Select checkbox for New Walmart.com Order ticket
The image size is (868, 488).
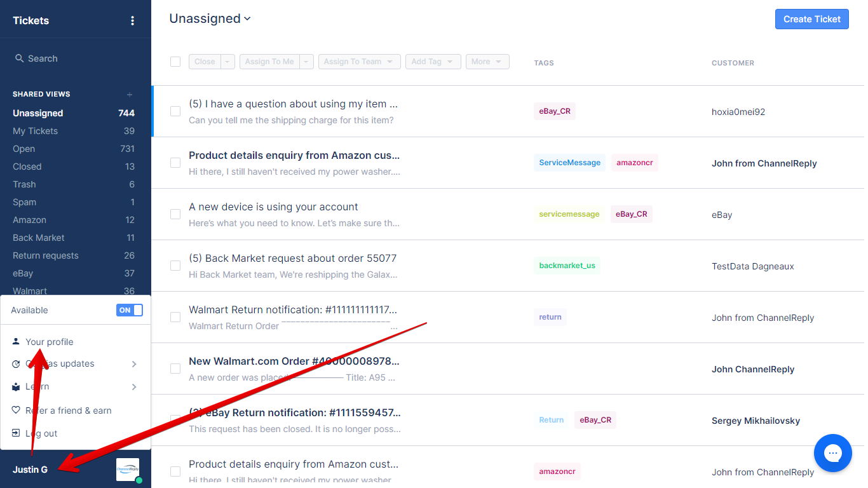[x=175, y=369]
